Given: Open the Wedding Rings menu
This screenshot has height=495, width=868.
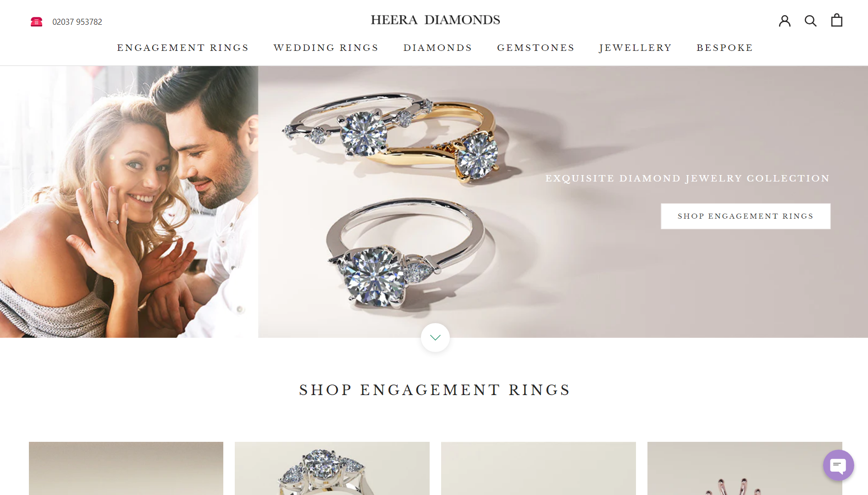Looking at the screenshot, I should coord(326,48).
